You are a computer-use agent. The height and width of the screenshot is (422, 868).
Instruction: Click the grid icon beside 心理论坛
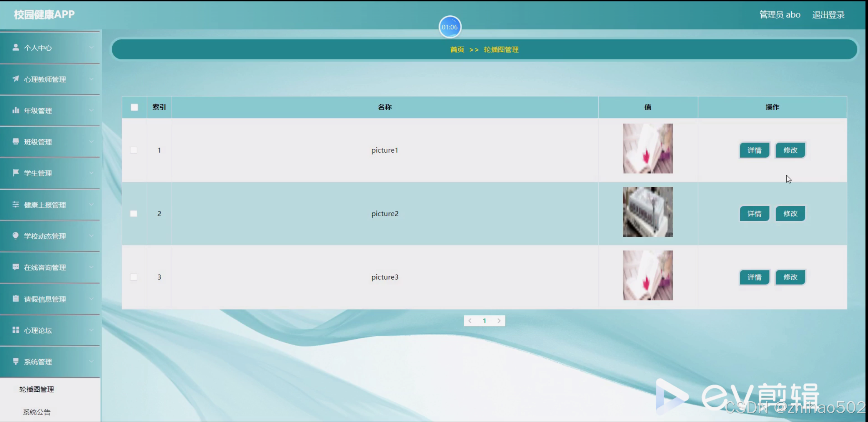point(15,330)
